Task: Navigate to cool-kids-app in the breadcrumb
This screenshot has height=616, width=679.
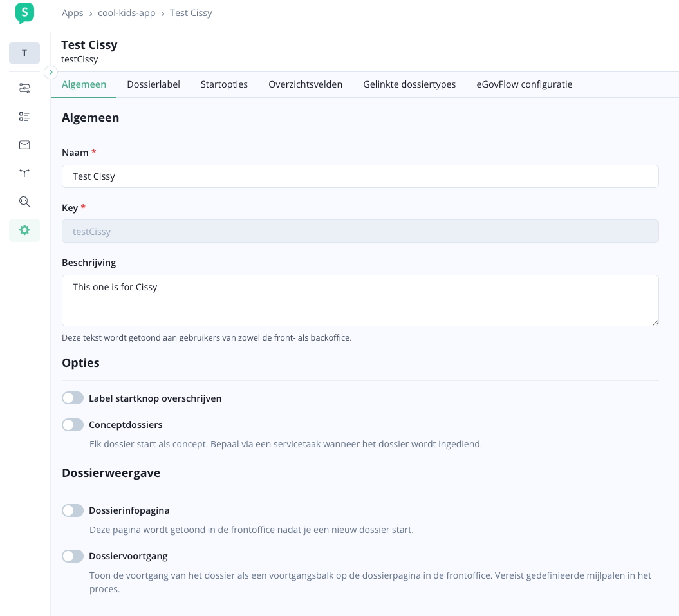Action: pyautogui.click(x=127, y=13)
